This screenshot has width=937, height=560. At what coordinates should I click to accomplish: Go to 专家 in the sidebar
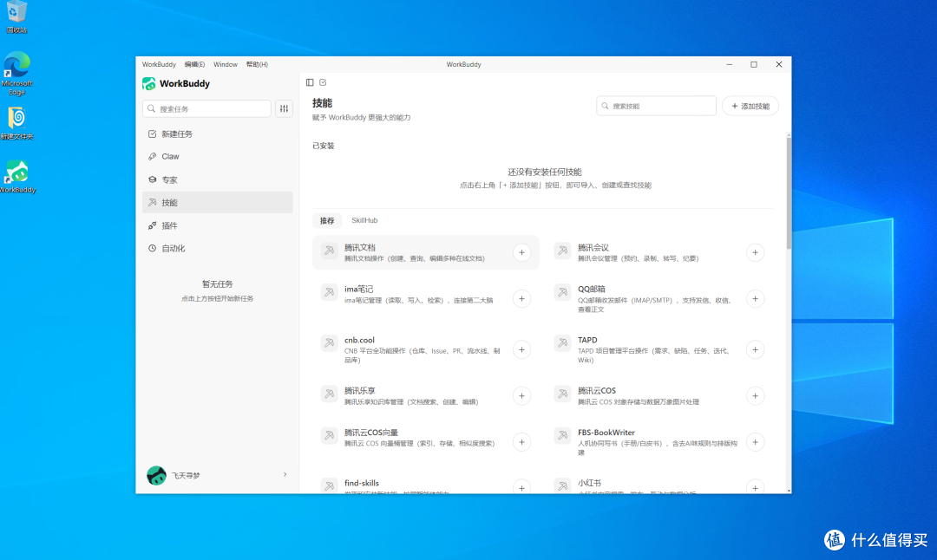click(x=218, y=179)
